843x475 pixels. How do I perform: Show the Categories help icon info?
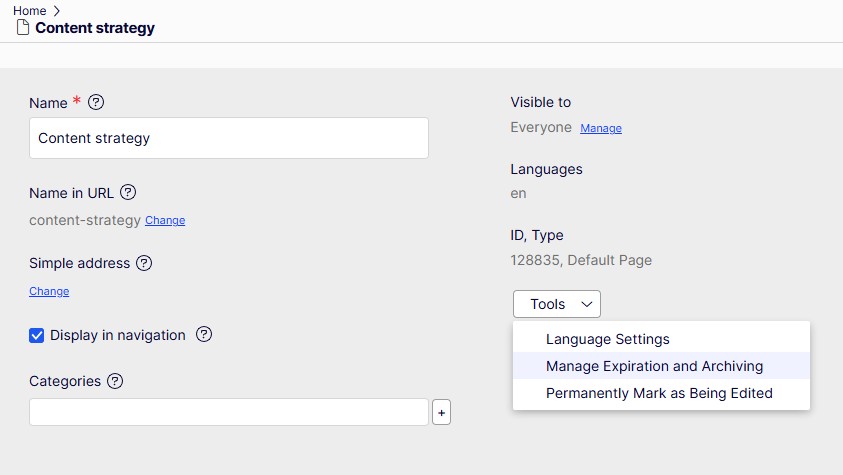click(x=115, y=381)
